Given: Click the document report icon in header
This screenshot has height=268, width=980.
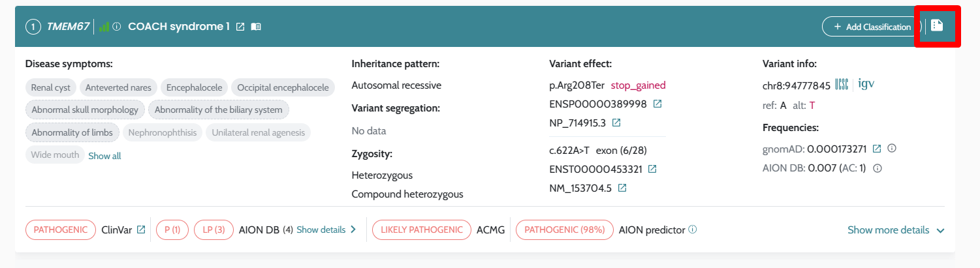Looking at the screenshot, I should click(x=937, y=26).
